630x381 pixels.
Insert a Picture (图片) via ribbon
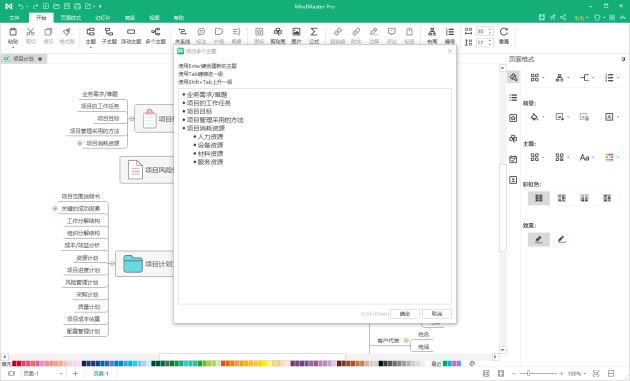pos(296,35)
